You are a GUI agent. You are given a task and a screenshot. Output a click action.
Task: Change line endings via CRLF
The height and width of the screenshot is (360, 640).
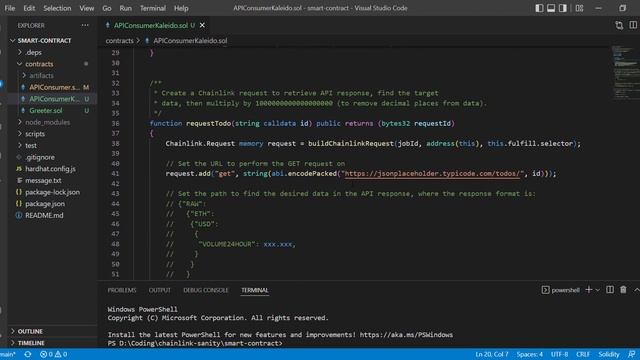pyautogui.click(x=583, y=354)
